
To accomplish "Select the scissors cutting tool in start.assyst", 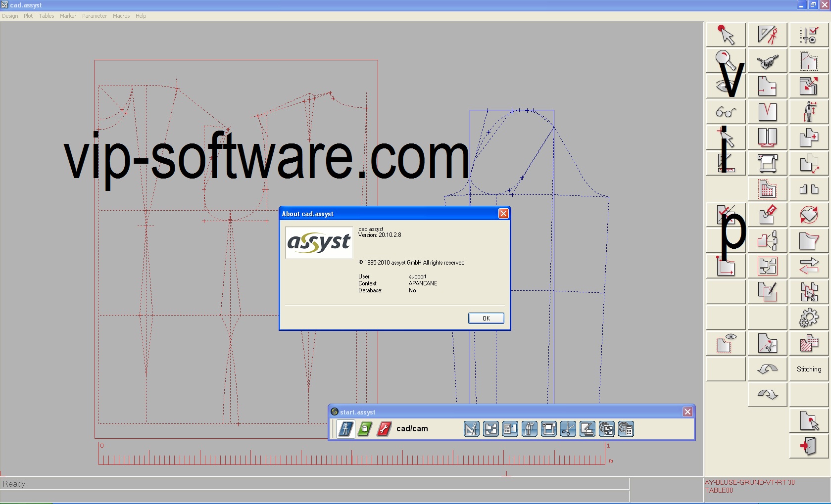I will 568,429.
